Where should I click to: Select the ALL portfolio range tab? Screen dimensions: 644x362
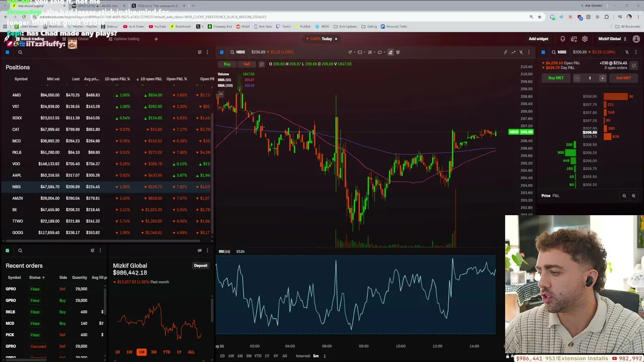coord(191,352)
